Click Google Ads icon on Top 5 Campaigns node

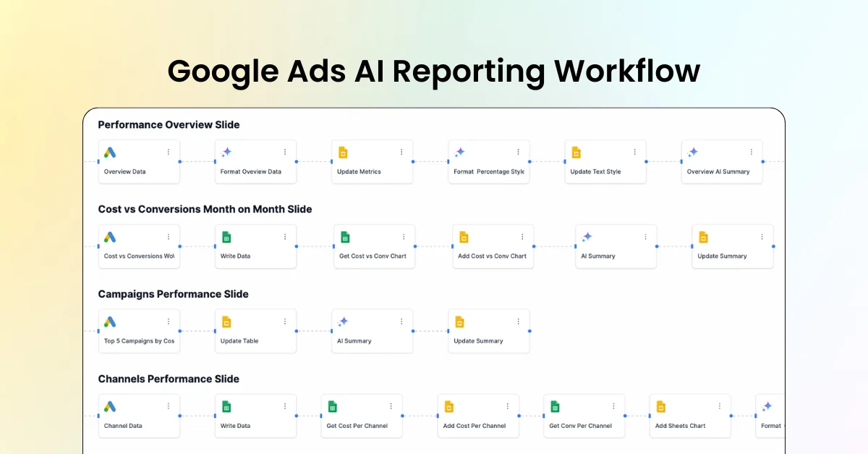click(110, 322)
